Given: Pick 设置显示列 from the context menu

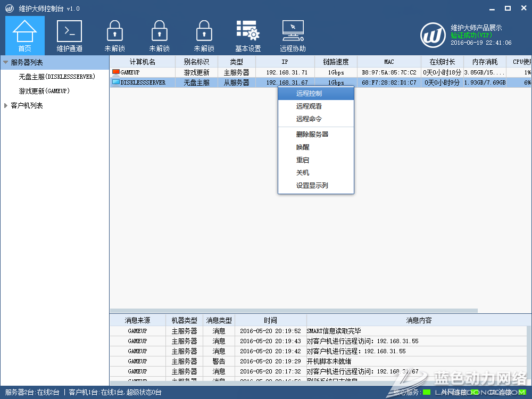Looking at the screenshot, I should click(x=312, y=185).
